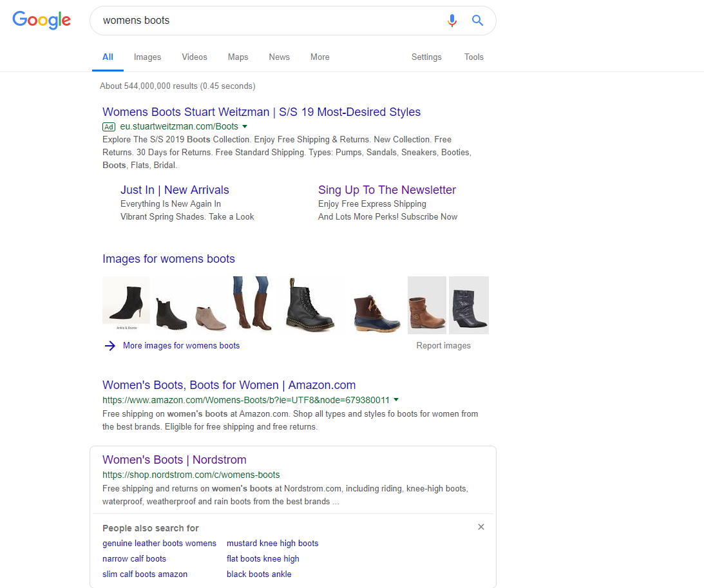Search narrow calf boots
Image resolution: width=704 pixels, height=588 pixels.
coord(134,559)
